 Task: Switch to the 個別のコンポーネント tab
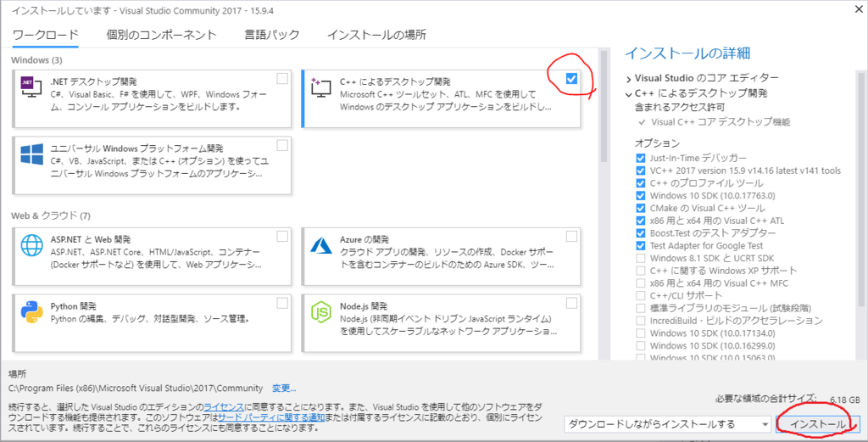click(162, 35)
